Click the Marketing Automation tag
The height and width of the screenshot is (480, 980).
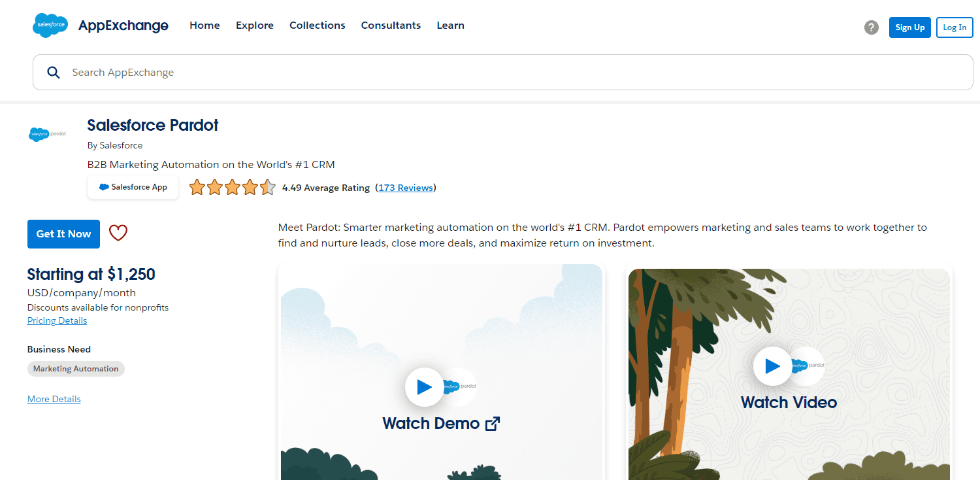76,369
